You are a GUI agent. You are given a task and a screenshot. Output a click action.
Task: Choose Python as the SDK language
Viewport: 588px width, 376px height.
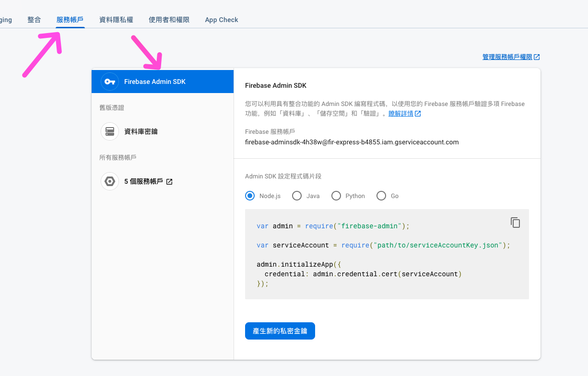tap(336, 196)
